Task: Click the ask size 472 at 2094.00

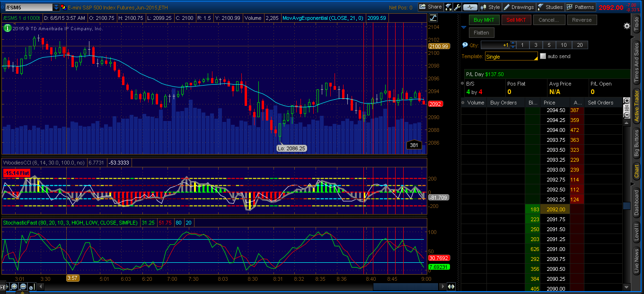Action: [577, 130]
